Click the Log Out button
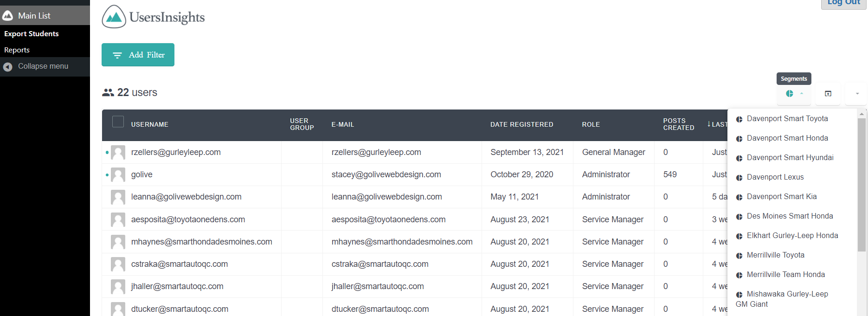Viewport: 868px width, 316px height. (x=843, y=3)
